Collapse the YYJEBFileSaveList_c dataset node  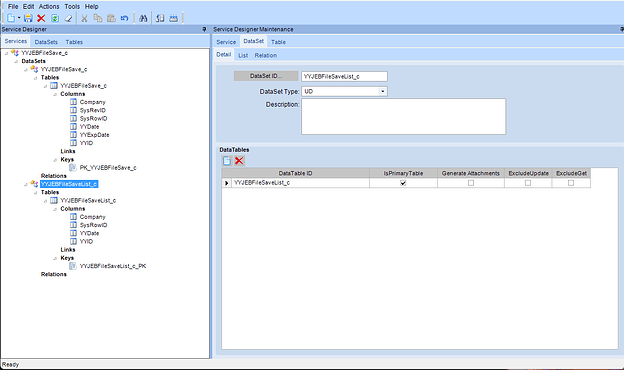pyautogui.click(x=26, y=184)
